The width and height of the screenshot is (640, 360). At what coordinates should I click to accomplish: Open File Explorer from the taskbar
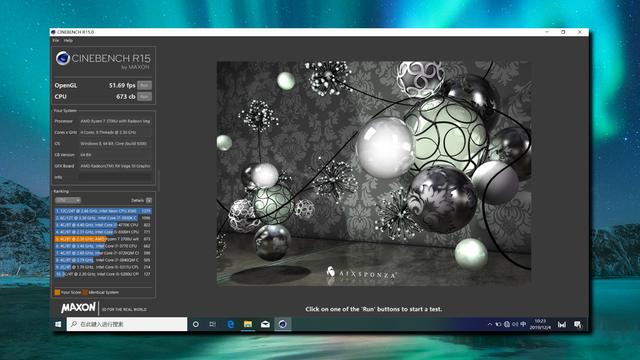(x=248, y=324)
